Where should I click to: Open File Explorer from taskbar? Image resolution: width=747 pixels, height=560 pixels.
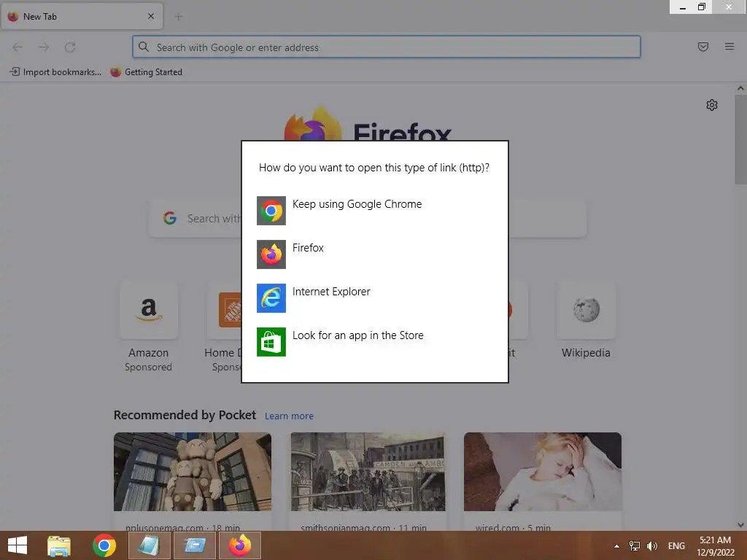tap(59, 545)
